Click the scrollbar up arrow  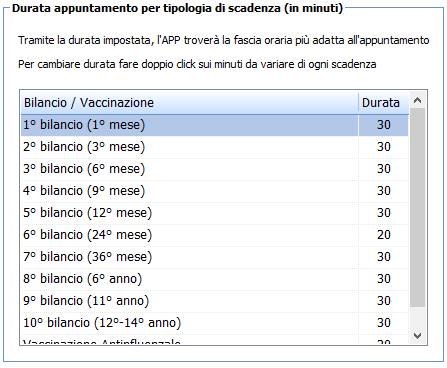417,100
